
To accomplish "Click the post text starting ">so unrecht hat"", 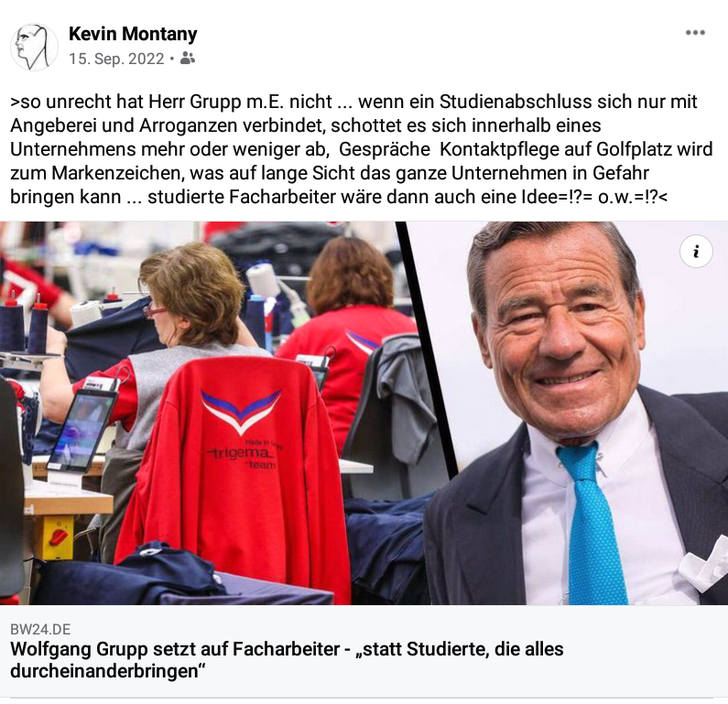I will click(361, 149).
